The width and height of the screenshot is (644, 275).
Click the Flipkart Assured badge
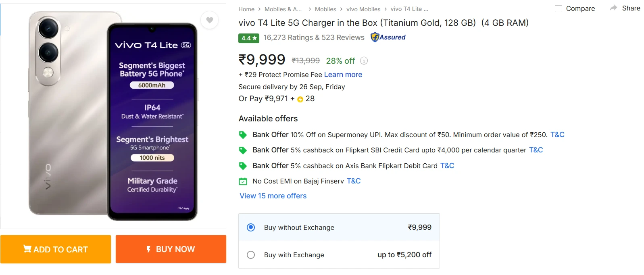(x=387, y=37)
